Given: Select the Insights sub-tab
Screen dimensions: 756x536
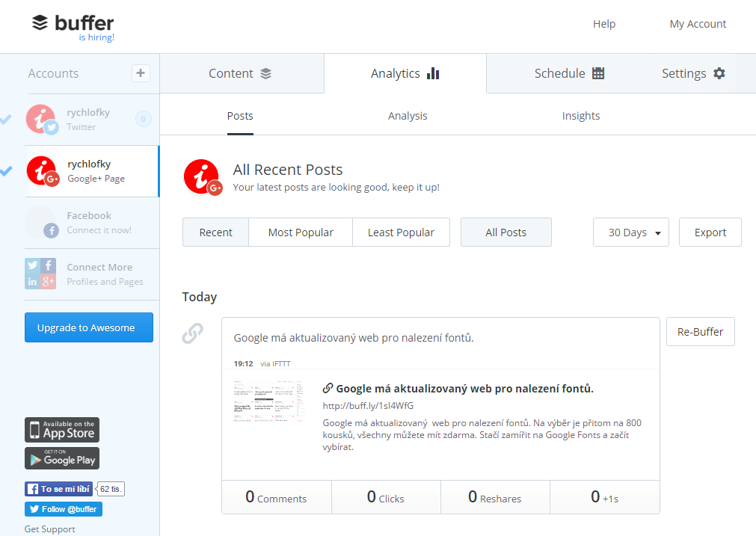Looking at the screenshot, I should 581,116.
